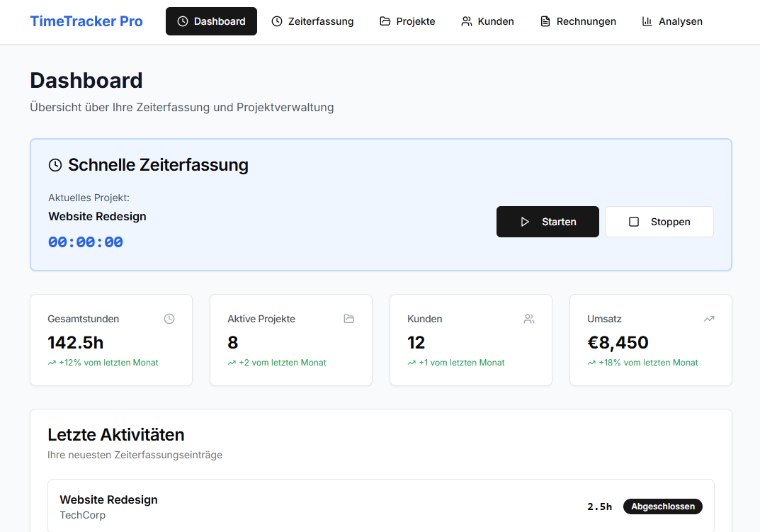Click the folder icon on Aktive Projekte card
This screenshot has height=532, width=760.
tap(349, 319)
